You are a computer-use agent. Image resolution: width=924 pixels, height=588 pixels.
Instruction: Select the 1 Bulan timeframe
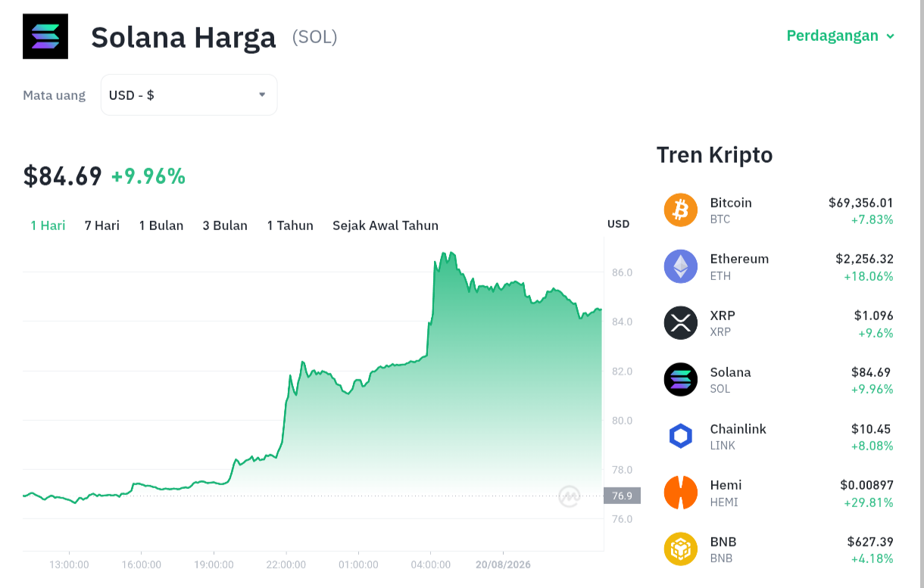[x=161, y=226]
